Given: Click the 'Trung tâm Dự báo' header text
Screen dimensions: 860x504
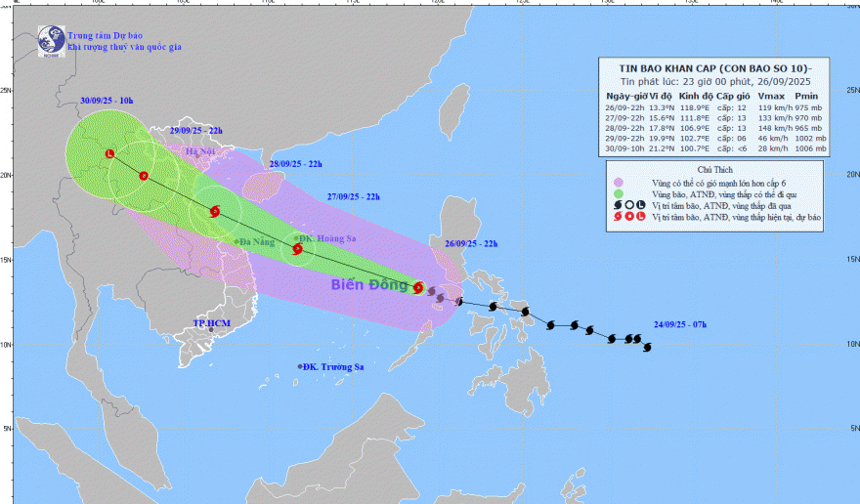Looking at the screenshot, I should click(105, 35).
